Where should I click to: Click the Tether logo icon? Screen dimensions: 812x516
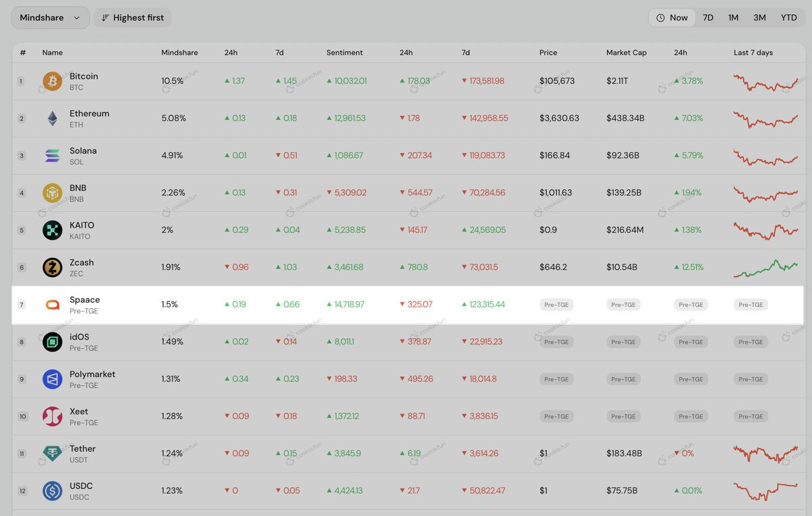pos(52,454)
